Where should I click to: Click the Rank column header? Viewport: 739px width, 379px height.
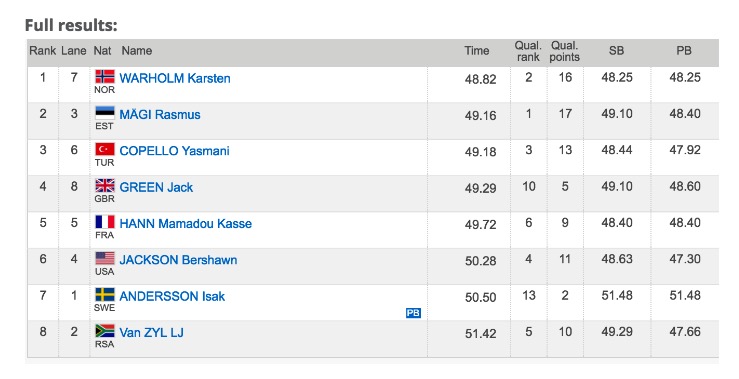click(42, 50)
